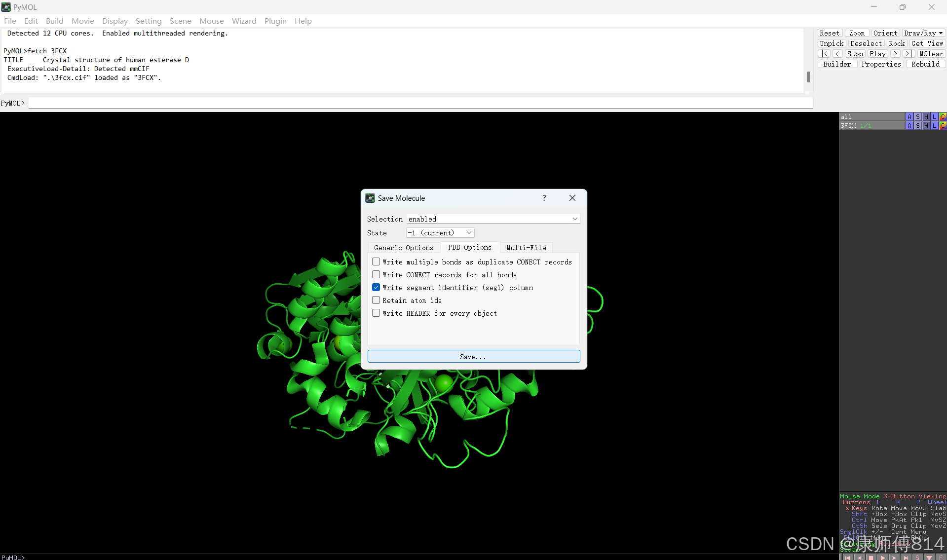Open the Movie menu

(x=82, y=21)
